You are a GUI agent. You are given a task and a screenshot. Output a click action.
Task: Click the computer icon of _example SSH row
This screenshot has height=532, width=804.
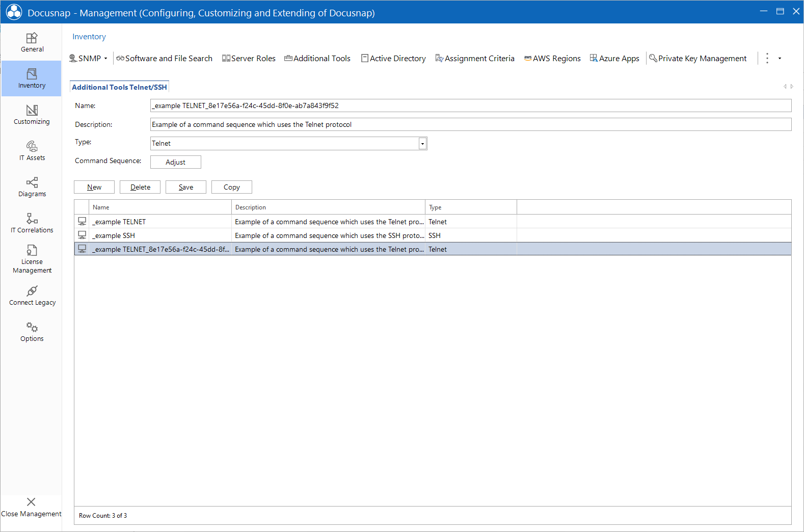pos(82,235)
